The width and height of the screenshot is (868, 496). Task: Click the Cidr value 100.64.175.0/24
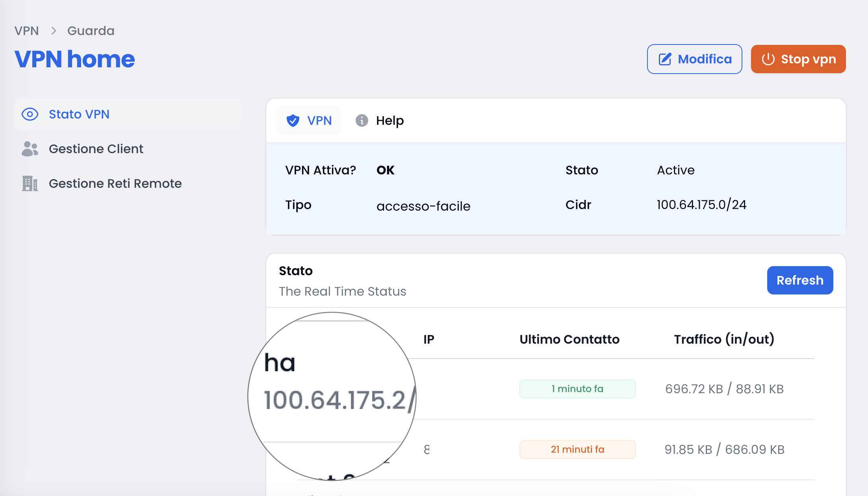point(701,205)
